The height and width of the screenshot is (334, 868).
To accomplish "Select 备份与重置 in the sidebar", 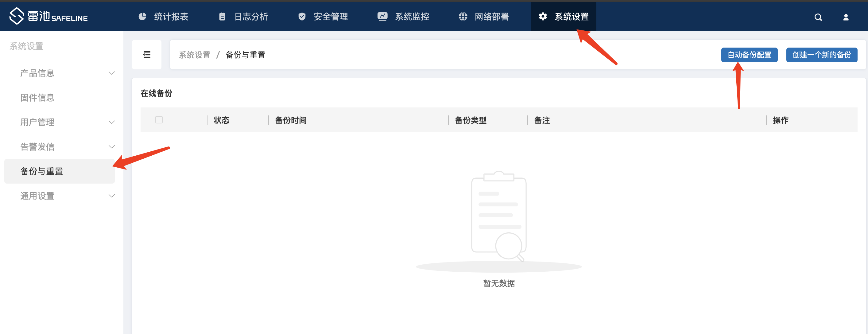I will coord(42,171).
